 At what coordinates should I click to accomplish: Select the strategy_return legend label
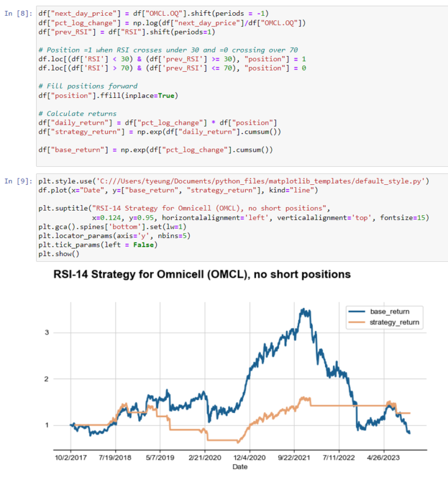pos(394,322)
